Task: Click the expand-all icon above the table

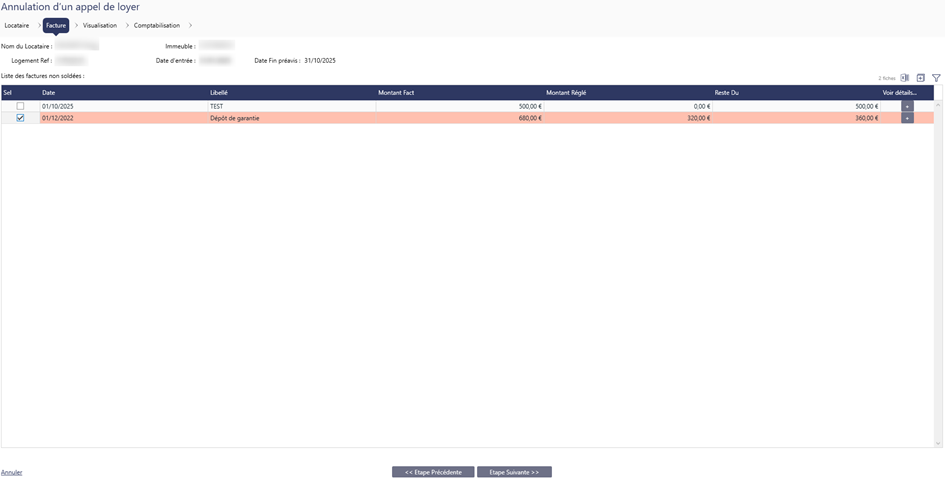Action: (920, 77)
